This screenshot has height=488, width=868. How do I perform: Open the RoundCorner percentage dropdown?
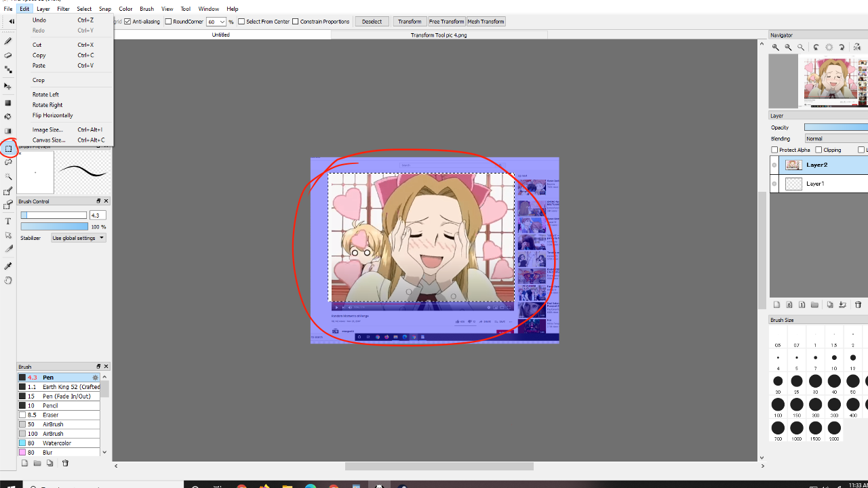(222, 22)
